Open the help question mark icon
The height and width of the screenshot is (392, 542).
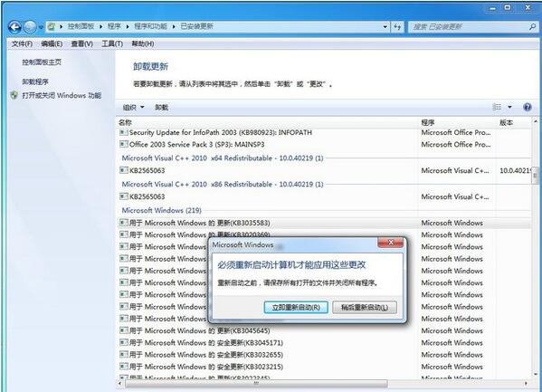tap(528, 107)
